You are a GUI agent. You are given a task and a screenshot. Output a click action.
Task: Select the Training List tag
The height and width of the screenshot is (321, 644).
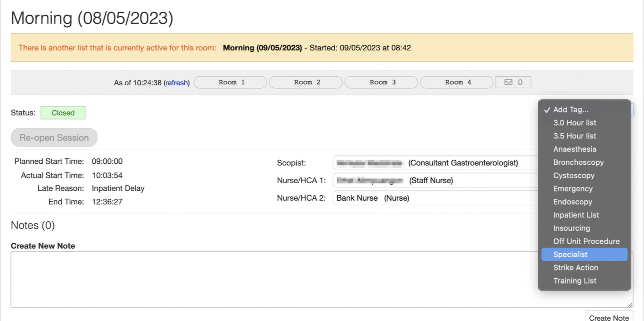[575, 280]
